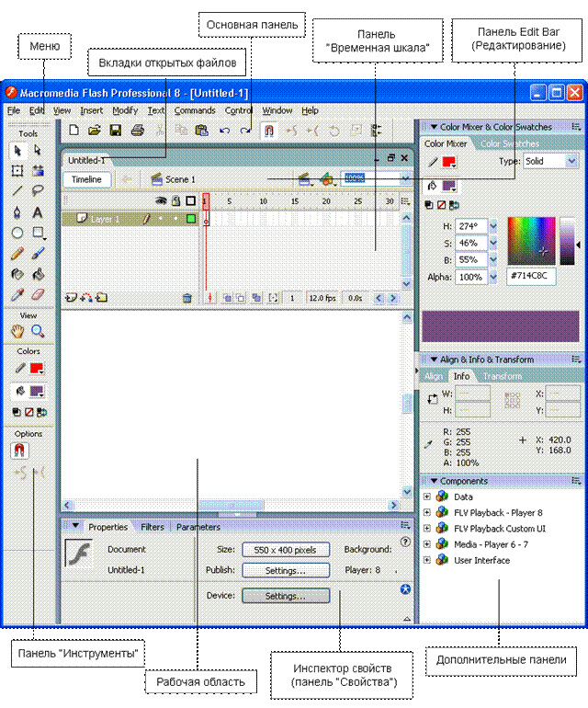Select the Ink Bottle tool
Viewport: 588px width, 708px height.
point(17,274)
